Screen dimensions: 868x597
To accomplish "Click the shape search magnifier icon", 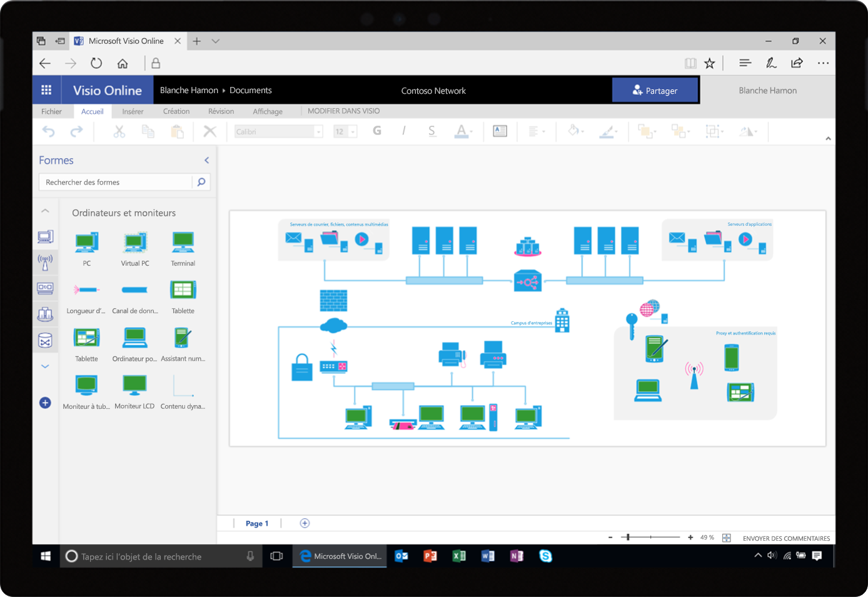I will 201,182.
